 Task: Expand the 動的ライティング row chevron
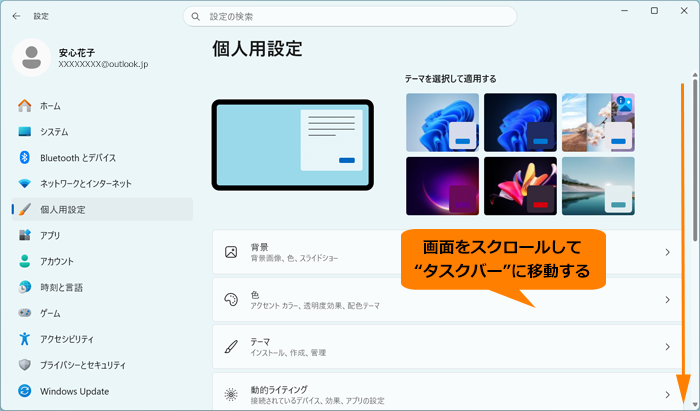click(x=667, y=394)
